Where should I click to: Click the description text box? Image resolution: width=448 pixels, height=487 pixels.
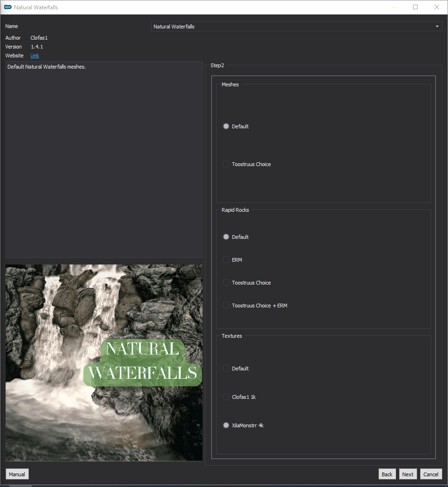104,160
